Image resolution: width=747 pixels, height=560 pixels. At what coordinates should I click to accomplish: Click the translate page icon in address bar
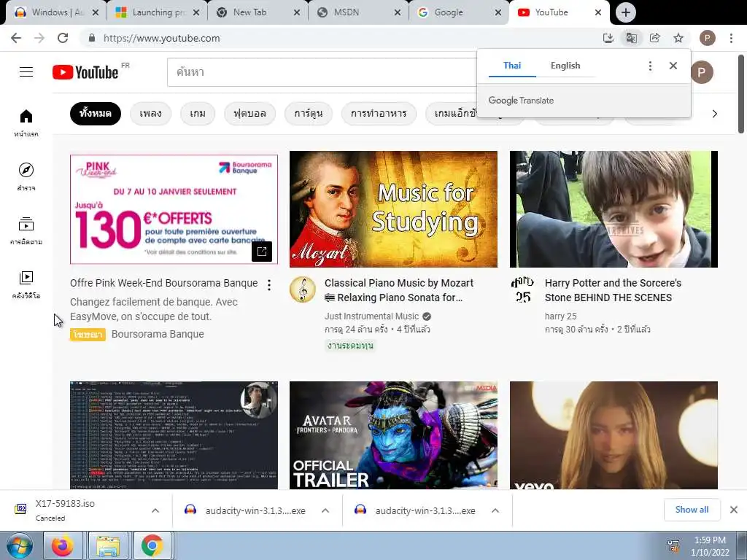[x=631, y=38]
